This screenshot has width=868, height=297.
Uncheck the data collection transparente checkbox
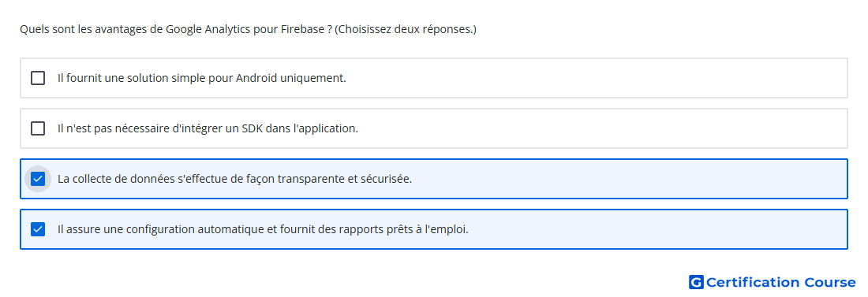(x=38, y=179)
